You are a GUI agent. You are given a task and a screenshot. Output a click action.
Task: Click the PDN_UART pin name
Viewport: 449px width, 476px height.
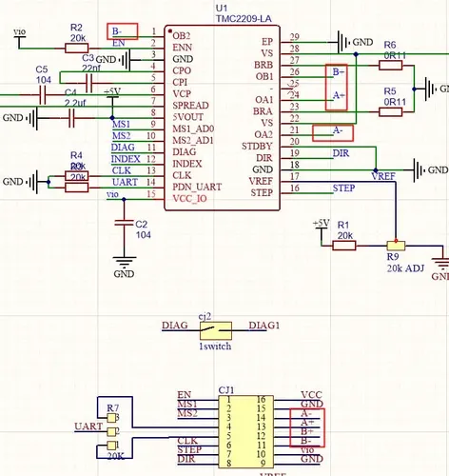pyautogui.click(x=197, y=187)
